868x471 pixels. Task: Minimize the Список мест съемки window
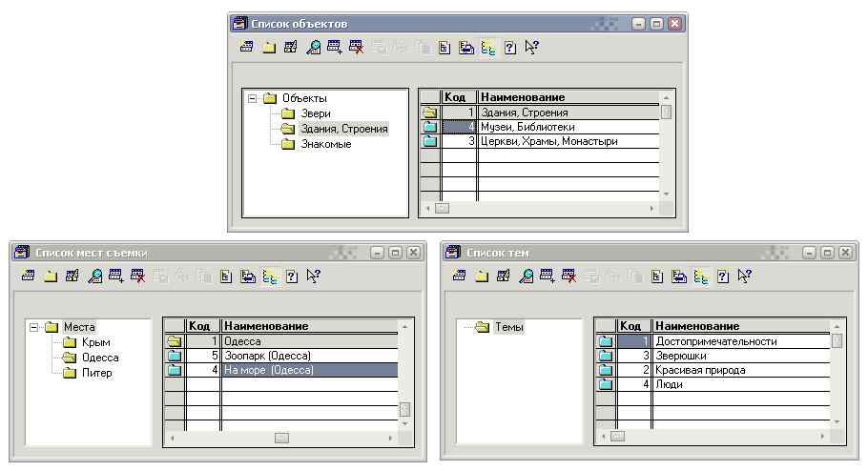[x=377, y=253]
